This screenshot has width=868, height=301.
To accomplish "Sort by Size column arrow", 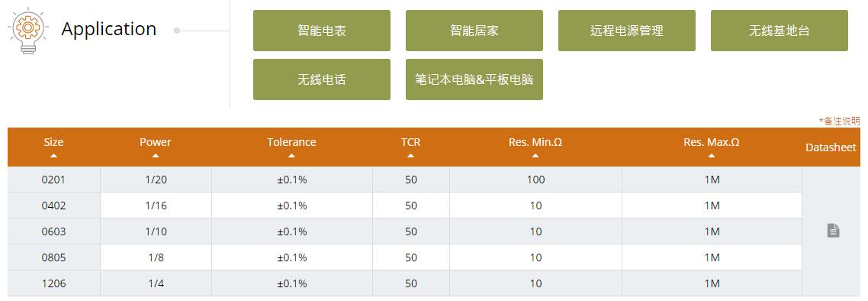I will [x=53, y=156].
